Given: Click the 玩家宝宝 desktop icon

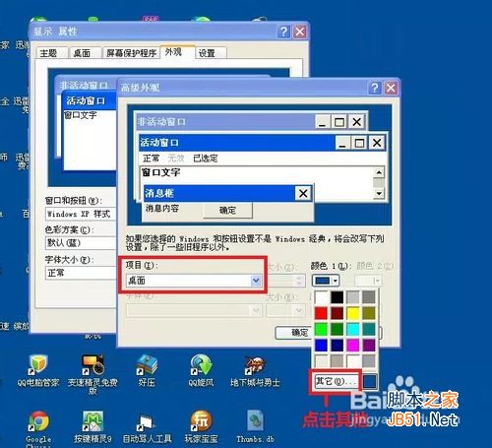Looking at the screenshot, I should (x=201, y=426).
